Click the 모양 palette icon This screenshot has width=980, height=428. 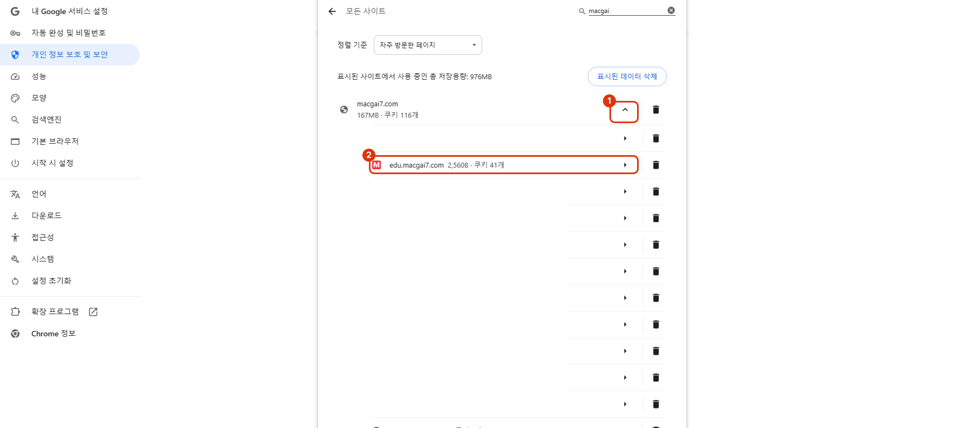pos(15,98)
